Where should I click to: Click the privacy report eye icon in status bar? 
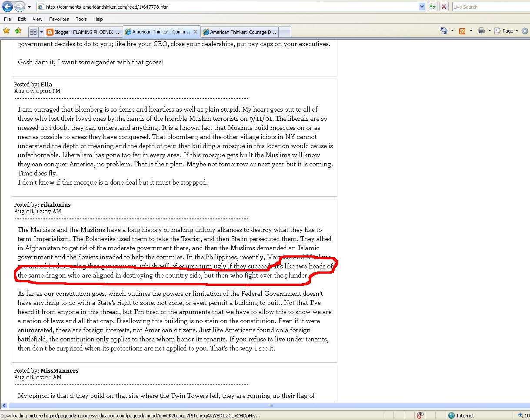coord(420,415)
